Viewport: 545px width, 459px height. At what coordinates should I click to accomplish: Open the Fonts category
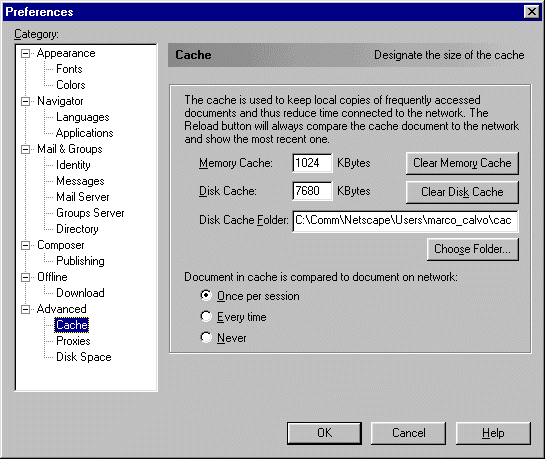(69, 69)
